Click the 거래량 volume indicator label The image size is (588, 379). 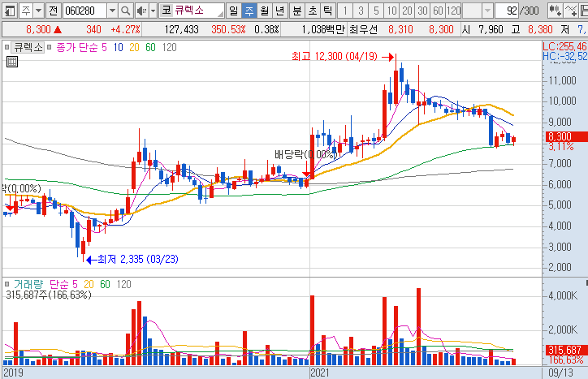coord(28,284)
